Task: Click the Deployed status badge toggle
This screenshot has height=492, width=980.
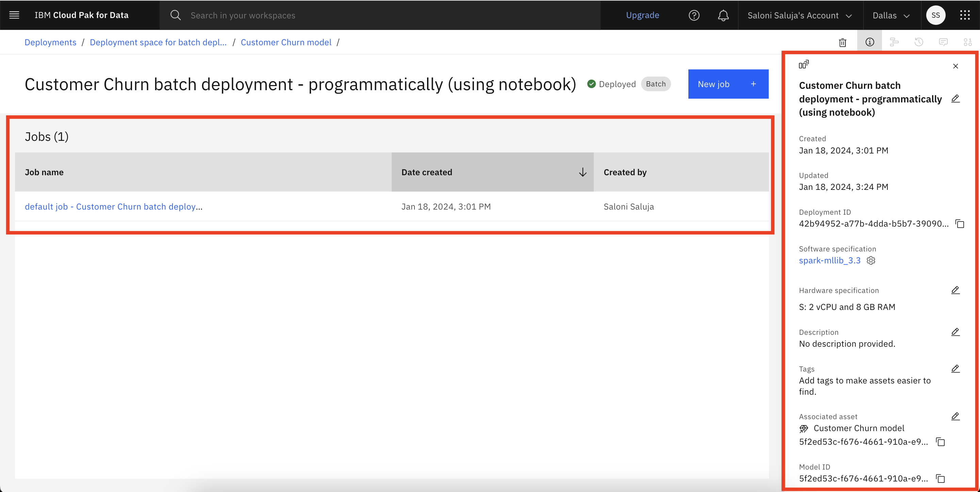Action: (x=612, y=84)
